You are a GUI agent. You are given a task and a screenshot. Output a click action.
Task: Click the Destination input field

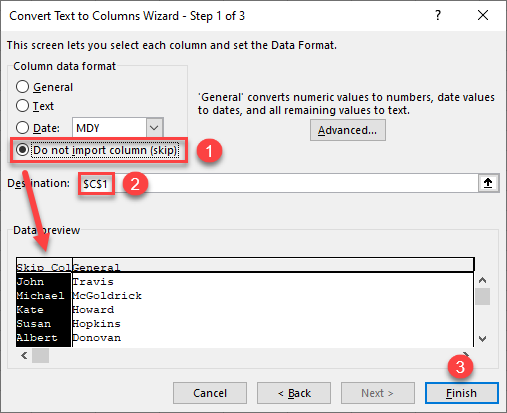coord(279,183)
